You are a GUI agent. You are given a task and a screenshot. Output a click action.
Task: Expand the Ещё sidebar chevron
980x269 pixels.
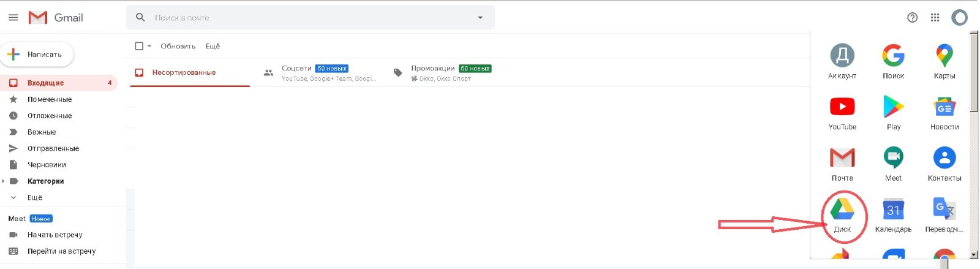(13, 198)
